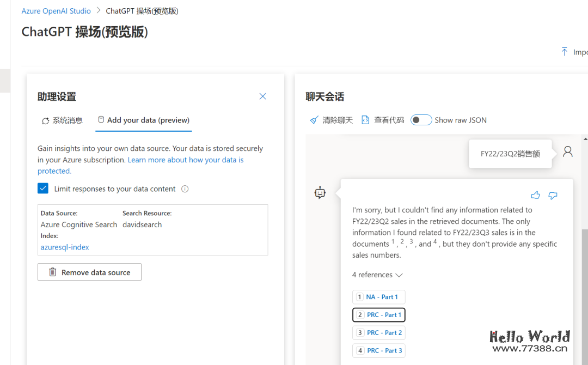588x365 pixels.
Task: Switch to the 系统消息 tab
Action: 62,120
